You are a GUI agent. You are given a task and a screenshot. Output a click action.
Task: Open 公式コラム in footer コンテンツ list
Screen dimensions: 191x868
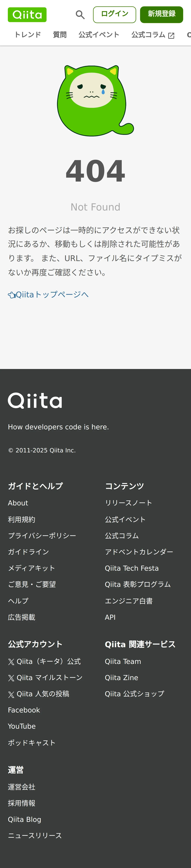click(x=122, y=535)
